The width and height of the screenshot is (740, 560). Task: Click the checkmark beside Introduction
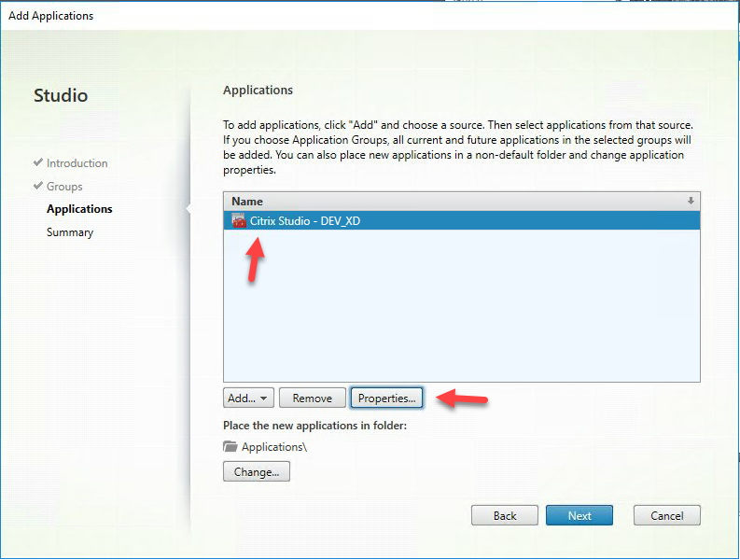(38, 162)
